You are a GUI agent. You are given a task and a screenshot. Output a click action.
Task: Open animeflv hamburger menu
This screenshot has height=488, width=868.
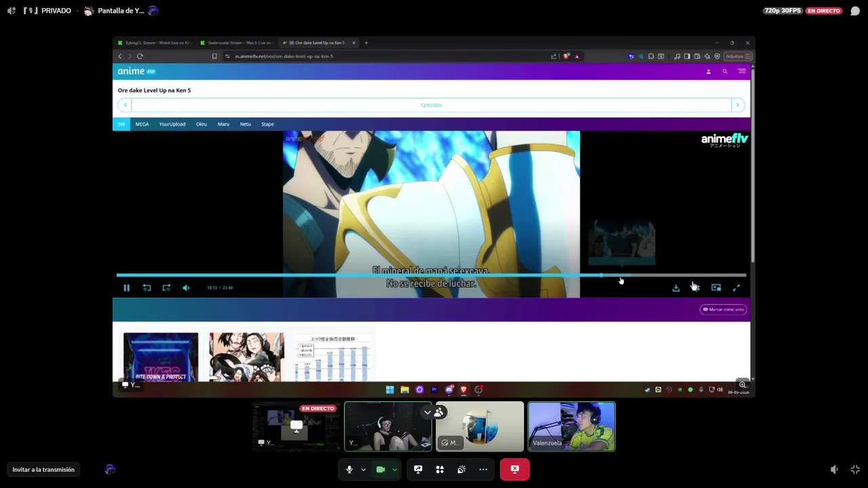[x=742, y=71]
